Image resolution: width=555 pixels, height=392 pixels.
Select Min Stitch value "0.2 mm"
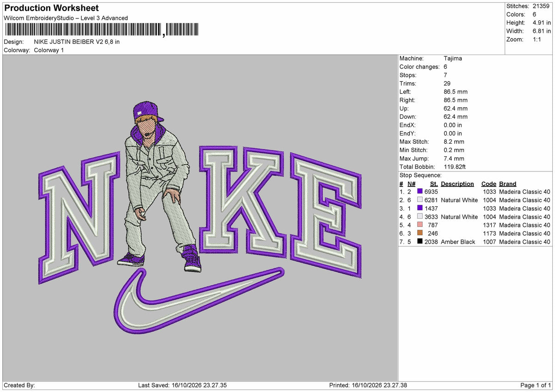(454, 150)
